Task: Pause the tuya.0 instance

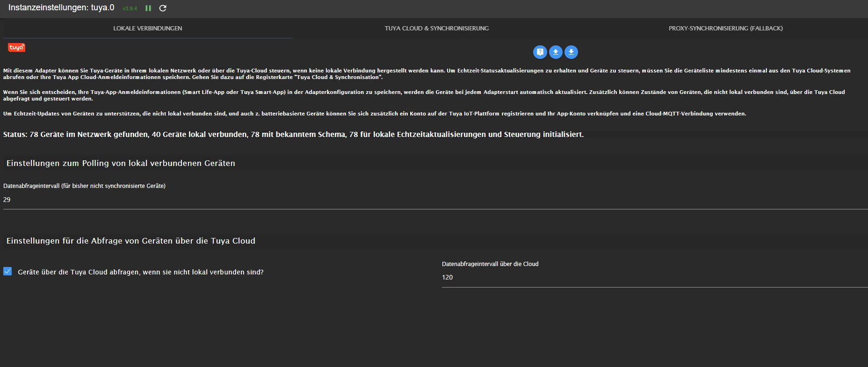Action: click(148, 8)
